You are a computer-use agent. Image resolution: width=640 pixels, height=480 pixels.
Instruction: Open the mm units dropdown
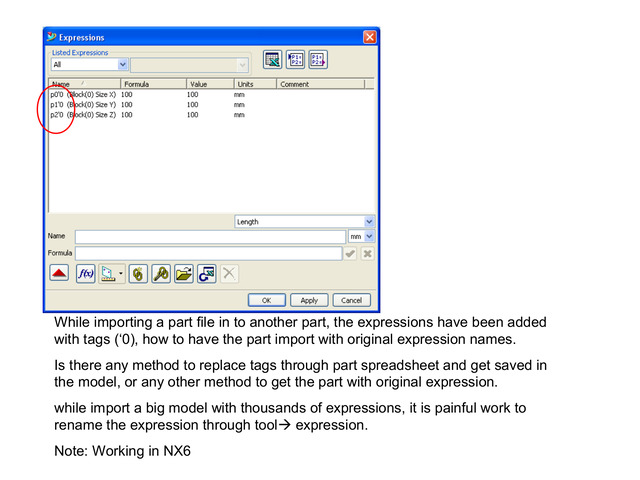[x=361, y=236]
